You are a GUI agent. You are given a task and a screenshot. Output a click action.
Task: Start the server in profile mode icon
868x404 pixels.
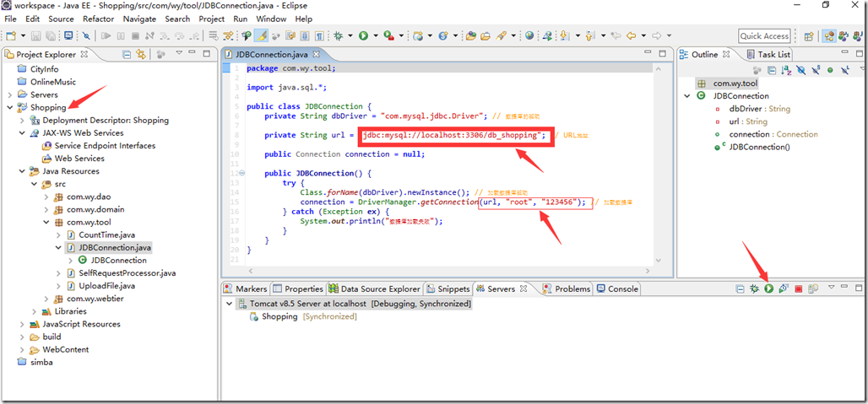click(783, 288)
